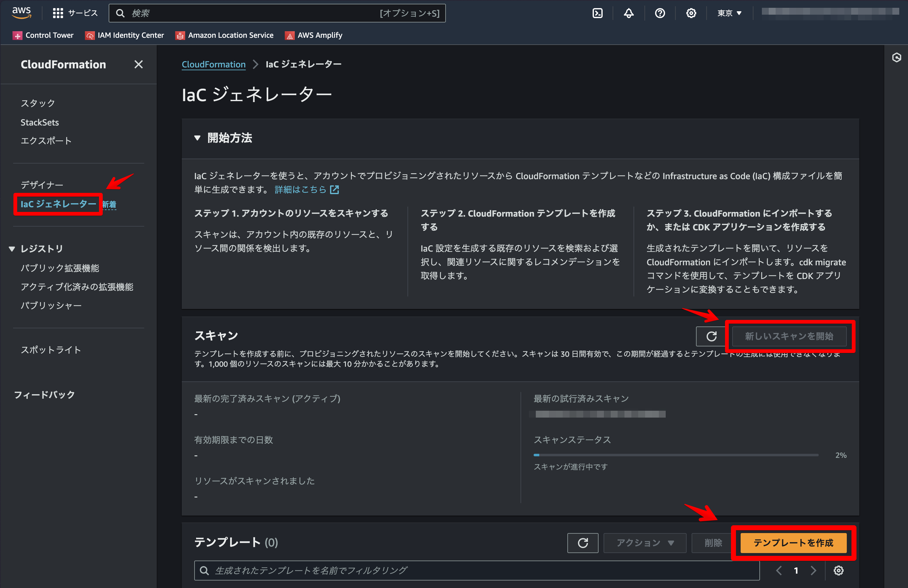Open the right-side info panel icon
The width and height of the screenshot is (908, 588).
[x=896, y=57]
